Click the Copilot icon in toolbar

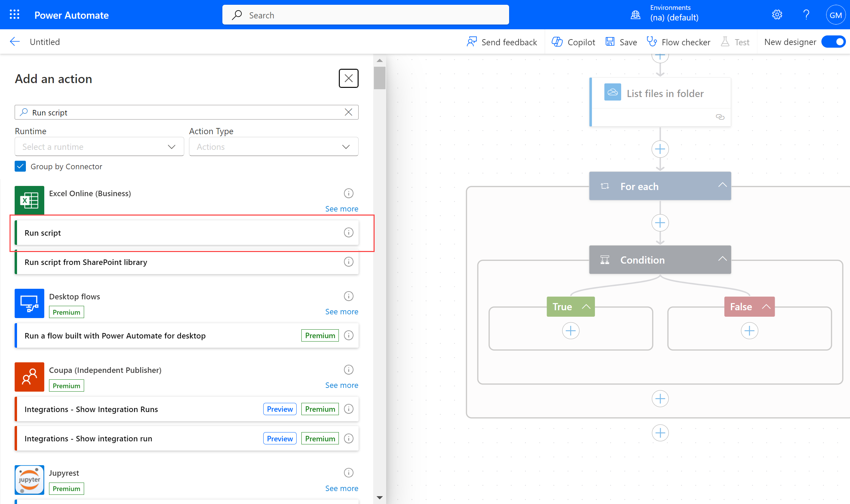[557, 42]
